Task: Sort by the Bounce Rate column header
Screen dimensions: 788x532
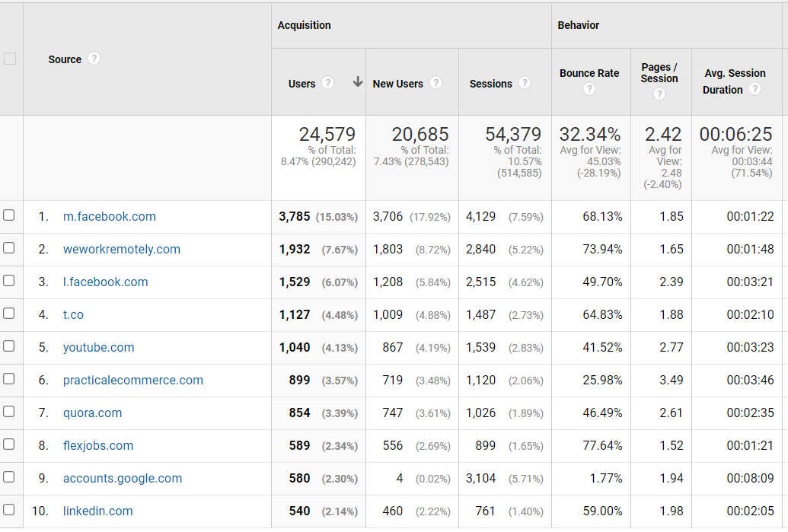Action: (x=589, y=73)
